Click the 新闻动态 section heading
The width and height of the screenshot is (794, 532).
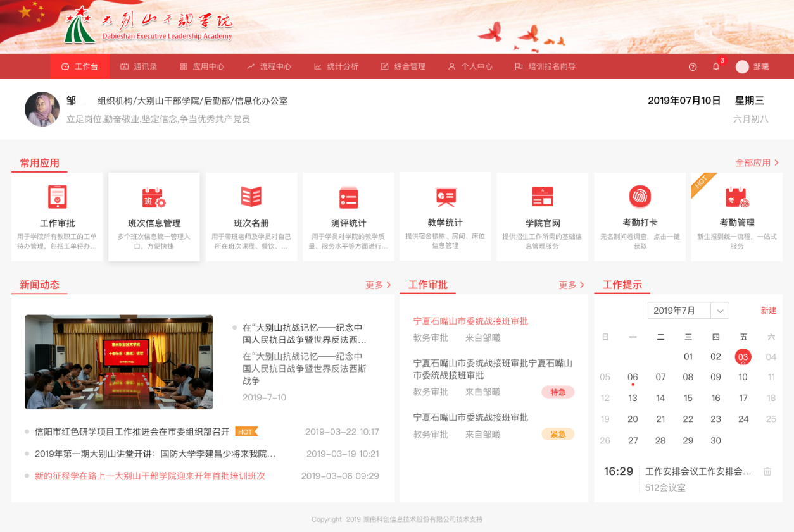tap(39, 285)
